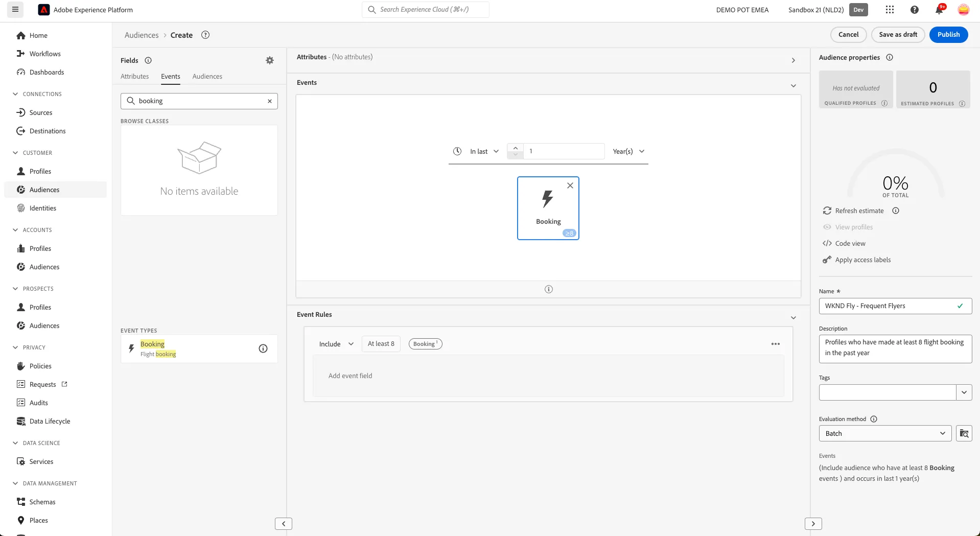Click the help icon next to Create
Image resolution: width=980 pixels, height=536 pixels.
pyautogui.click(x=205, y=35)
